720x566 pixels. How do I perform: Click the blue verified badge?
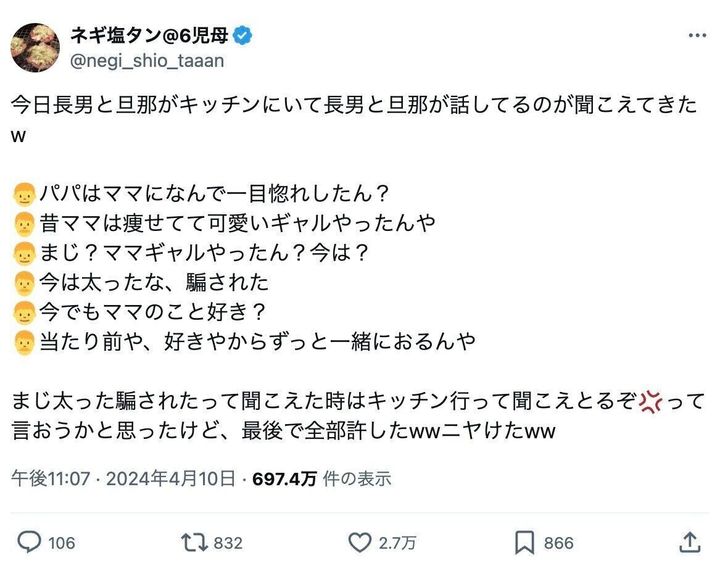(x=243, y=36)
